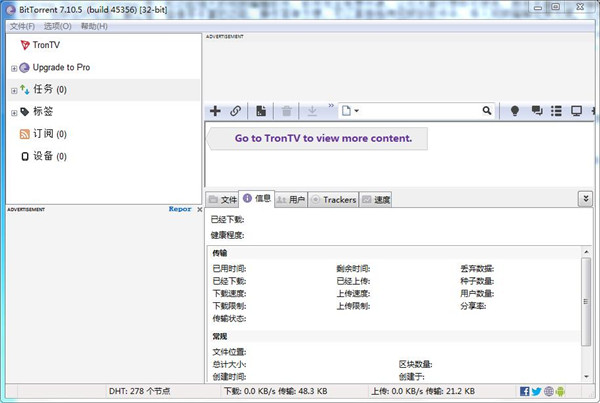Click the search magnifier icon
600x403 pixels.
pyautogui.click(x=487, y=111)
